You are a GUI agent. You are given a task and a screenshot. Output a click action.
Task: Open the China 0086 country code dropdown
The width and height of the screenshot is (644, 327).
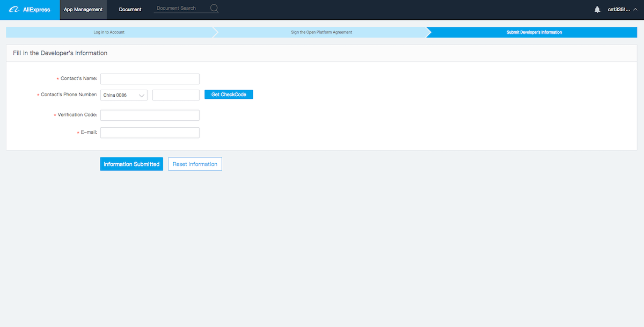(124, 95)
